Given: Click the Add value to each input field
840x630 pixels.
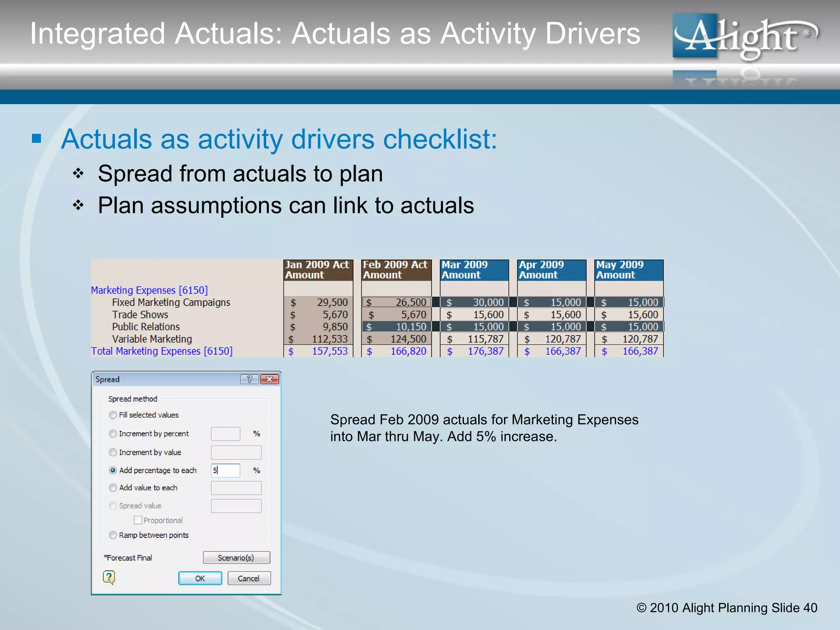Looking at the screenshot, I should 236,488.
